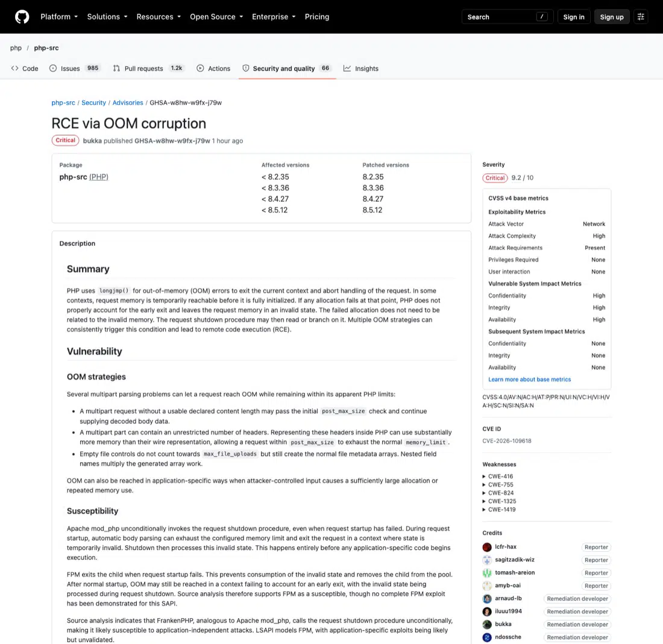Open the Open Source dropdown
This screenshot has height=644, width=663.
coord(216,17)
